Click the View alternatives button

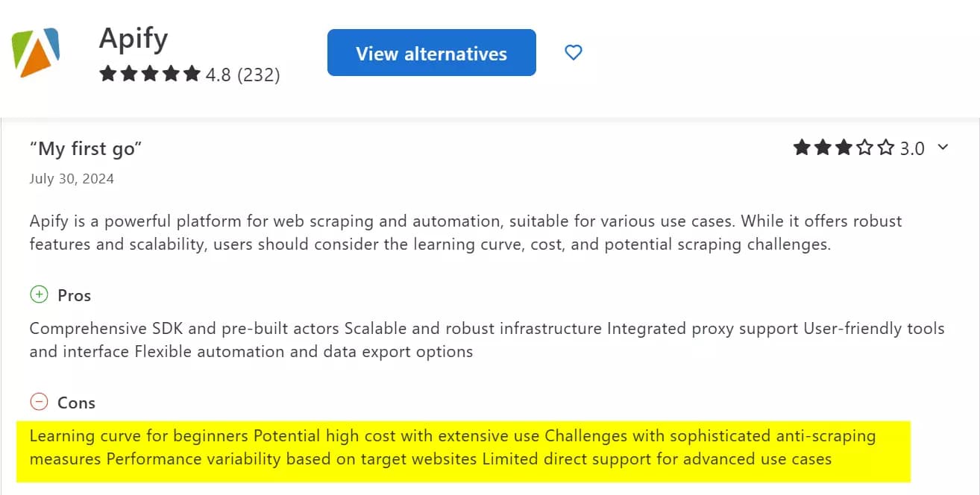[431, 52]
